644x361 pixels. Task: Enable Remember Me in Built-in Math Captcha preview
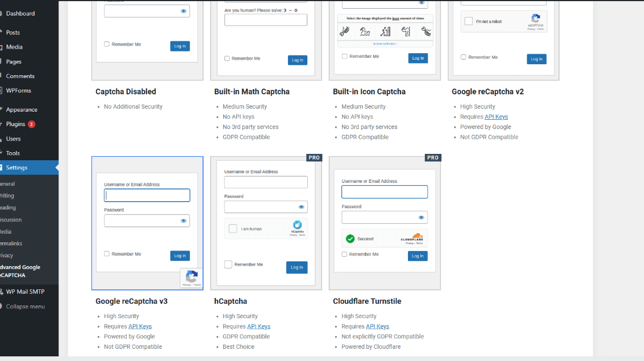(226, 58)
